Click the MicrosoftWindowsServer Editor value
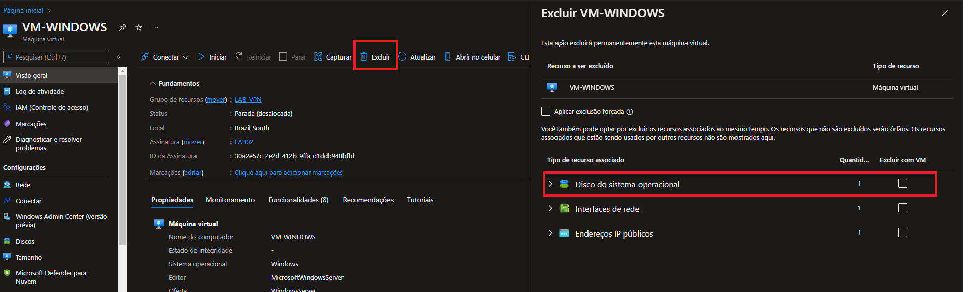Screen dimensions: 980x292 coord(307,278)
